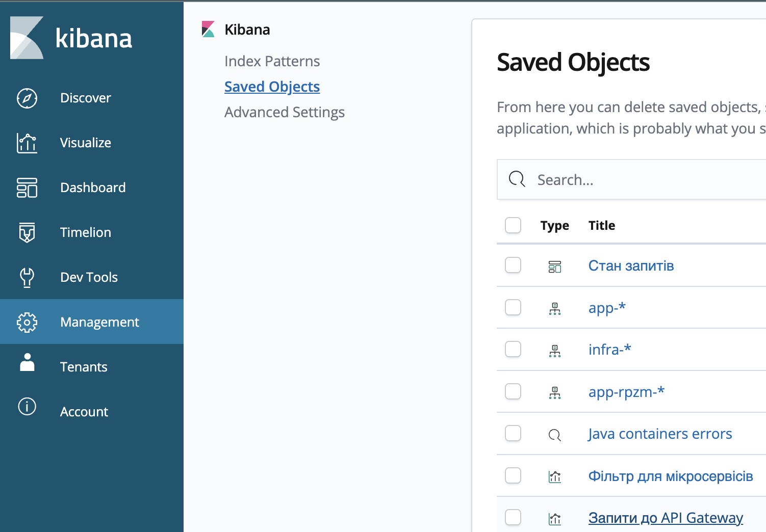Click the Dashboard layout icon

[x=27, y=188]
